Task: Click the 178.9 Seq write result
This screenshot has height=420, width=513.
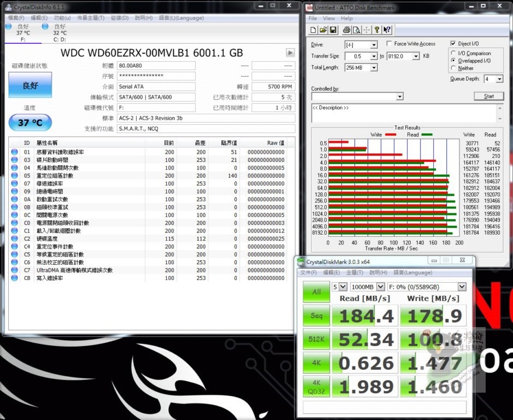Action: tap(433, 316)
